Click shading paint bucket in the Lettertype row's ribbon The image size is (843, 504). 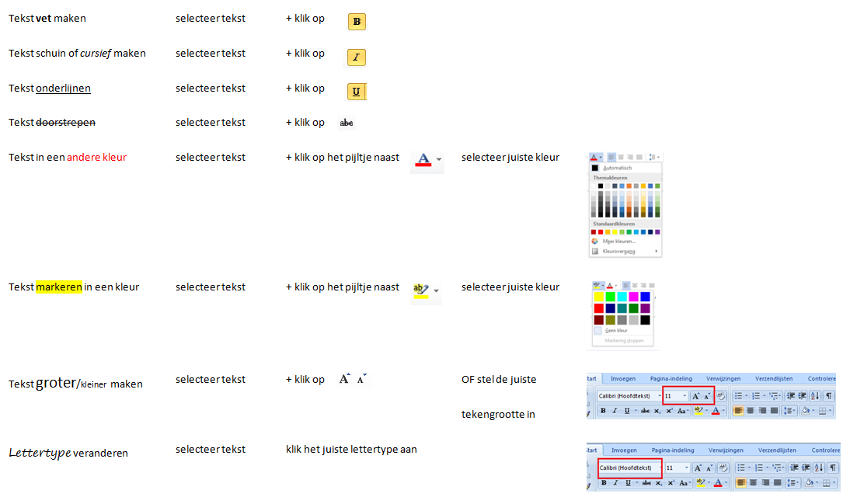pos(809,483)
